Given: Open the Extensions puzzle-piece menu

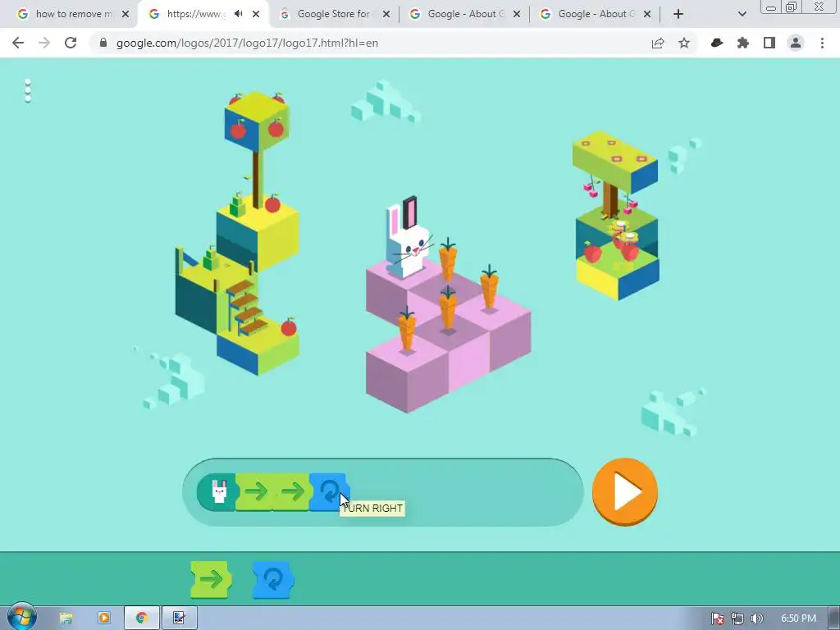Looking at the screenshot, I should coord(743,43).
